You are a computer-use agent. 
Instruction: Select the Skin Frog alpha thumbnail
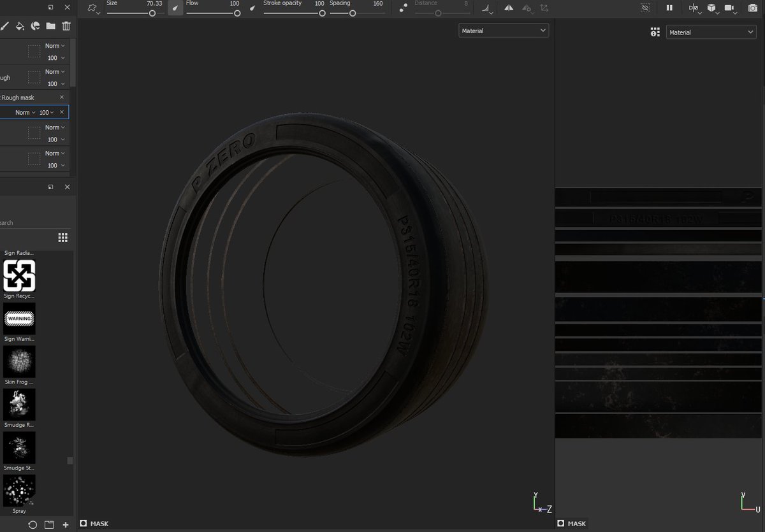point(19,361)
